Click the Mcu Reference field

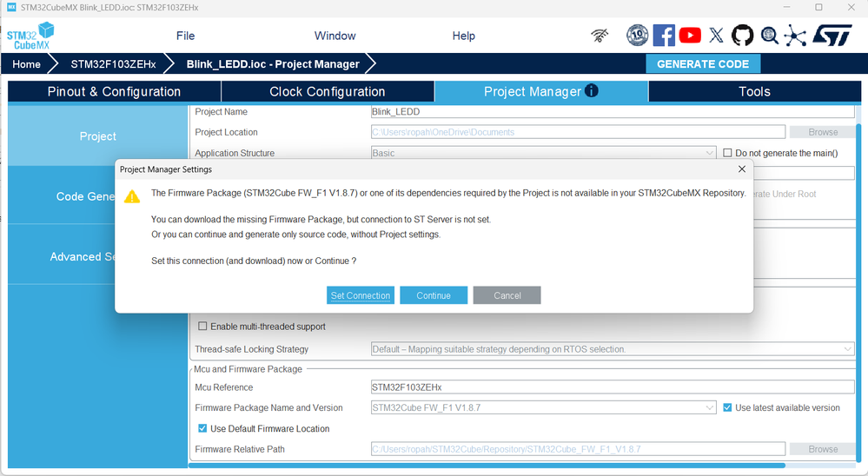613,387
